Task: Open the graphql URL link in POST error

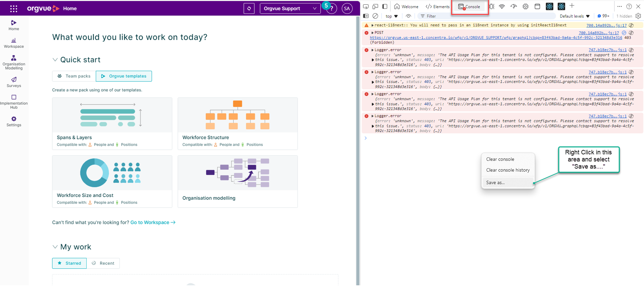Action: coord(496,38)
